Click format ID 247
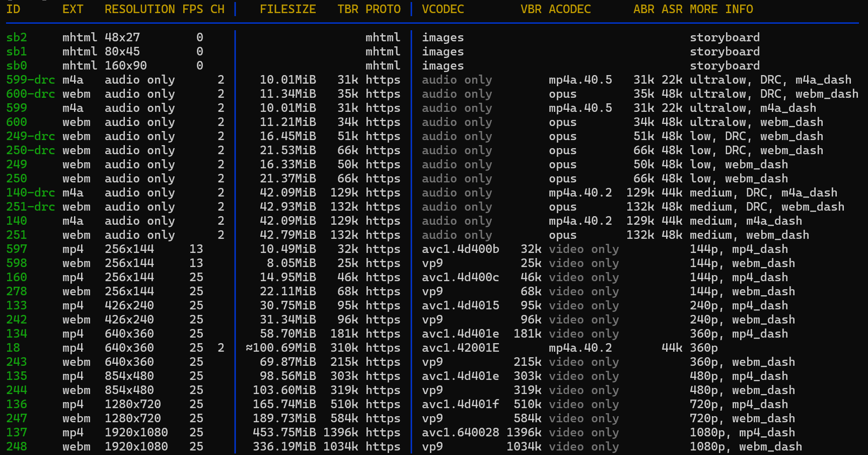Screen dimensions: 868x455 pos(17,418)
